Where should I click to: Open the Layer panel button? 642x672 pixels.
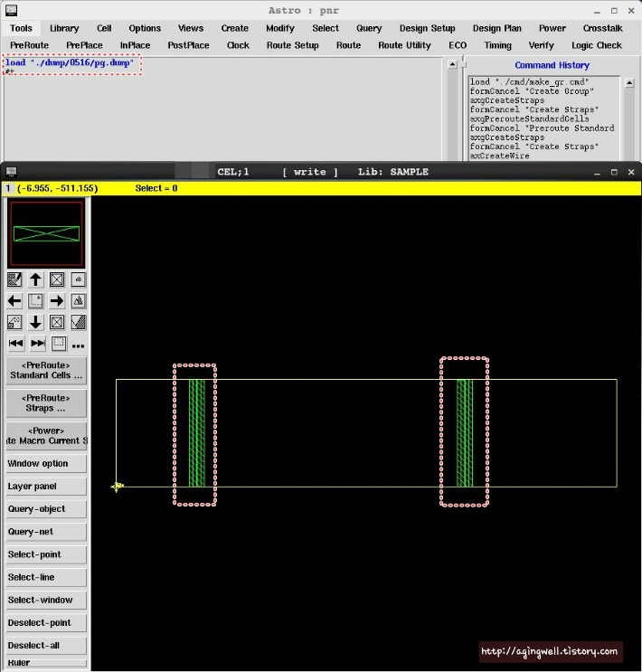[46, 487]
